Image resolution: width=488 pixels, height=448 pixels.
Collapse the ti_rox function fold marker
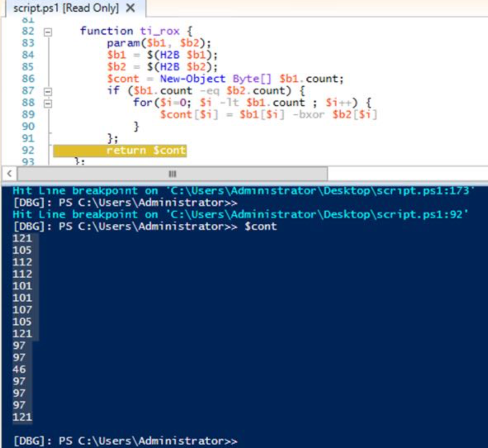tap(48, 32)
